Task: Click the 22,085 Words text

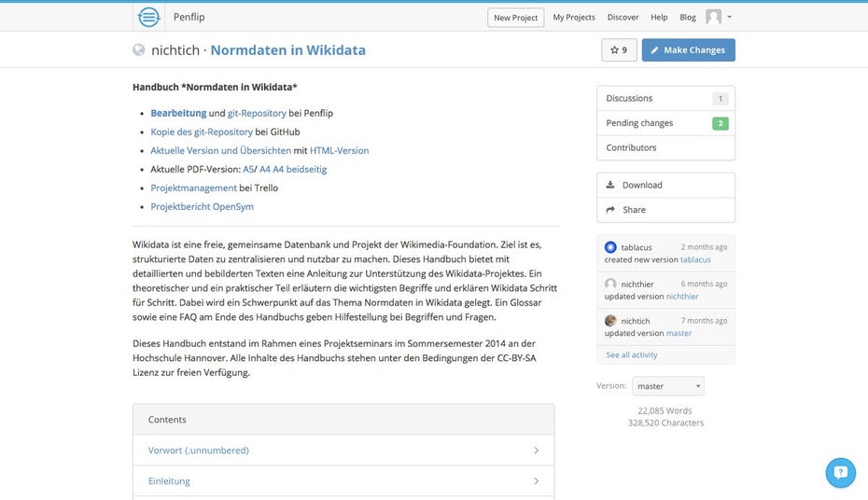Action: [665, 411]
